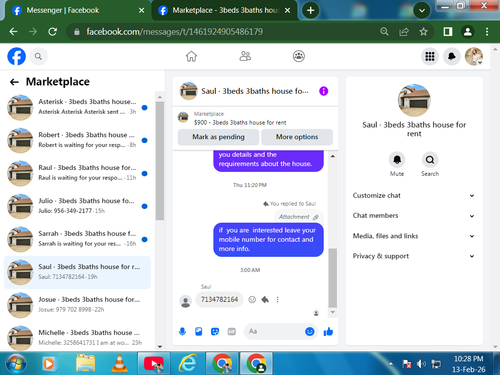Open the $900 3beds 3baths listing link
Screen dimensions: 500x375
[240, 123]
